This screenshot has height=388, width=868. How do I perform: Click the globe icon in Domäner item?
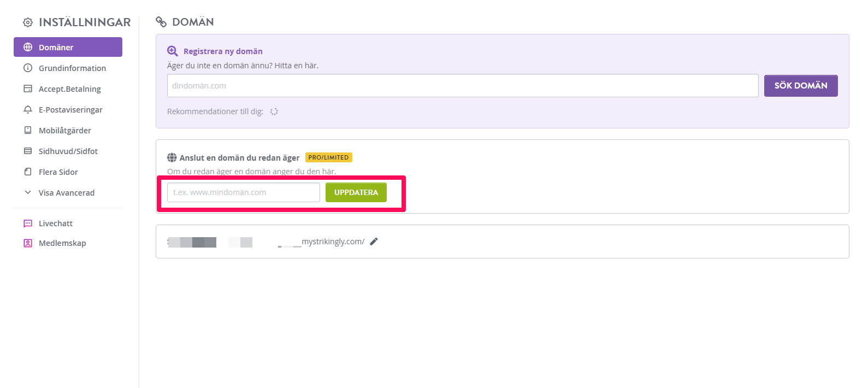point(28,48)
